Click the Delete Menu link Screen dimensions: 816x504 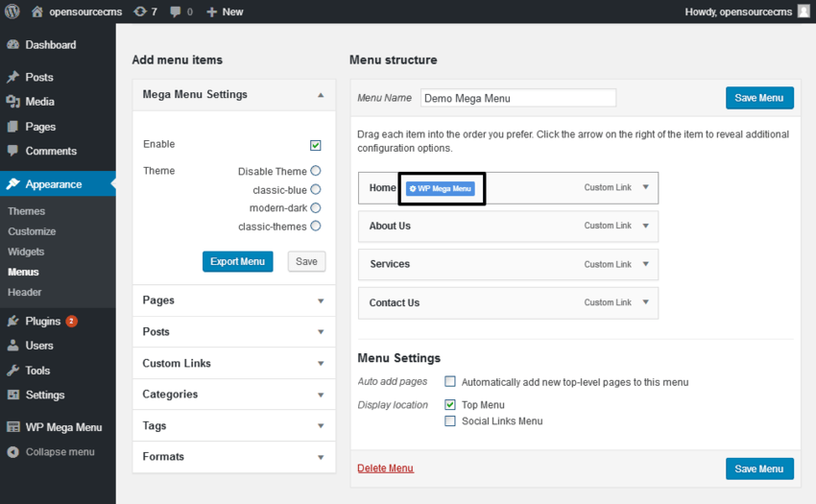click(x=386, y=468)
